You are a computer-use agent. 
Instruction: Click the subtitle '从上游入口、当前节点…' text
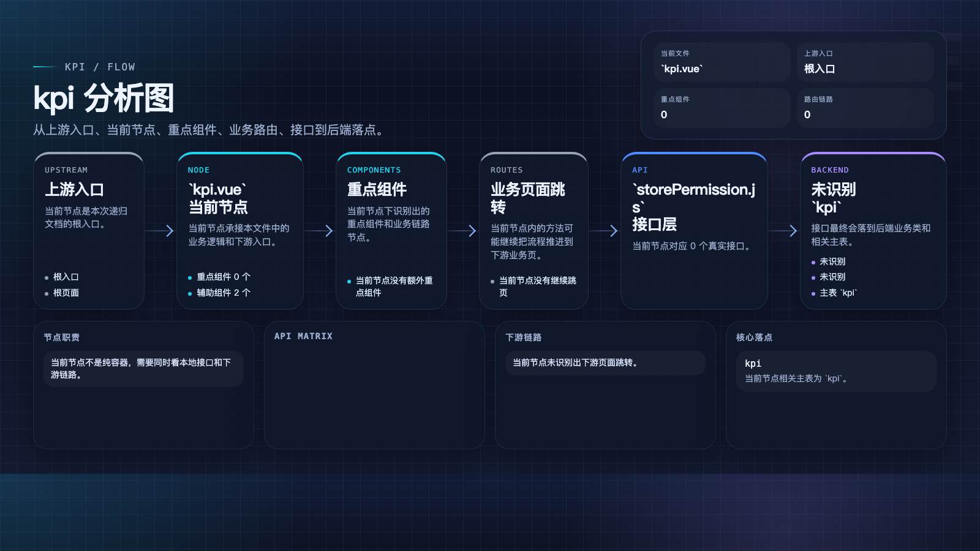(x=210, y=130)
